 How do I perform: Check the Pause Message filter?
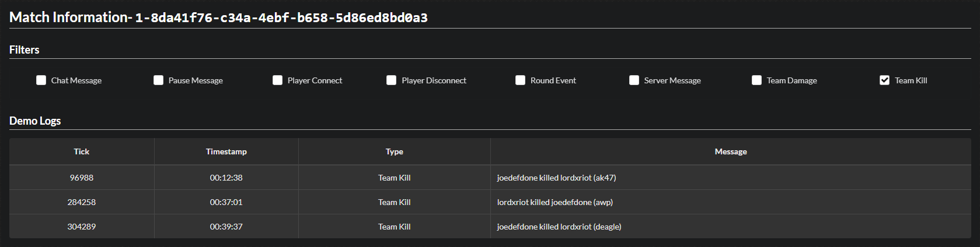pos(159,80)
